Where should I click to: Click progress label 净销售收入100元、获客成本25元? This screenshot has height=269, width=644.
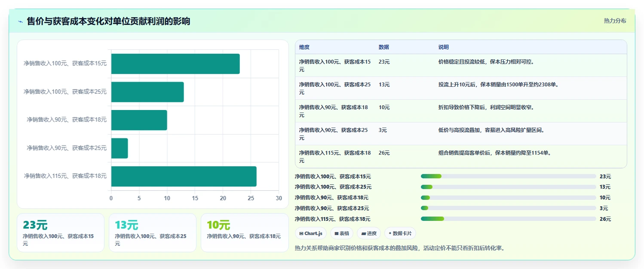[333, 187]
